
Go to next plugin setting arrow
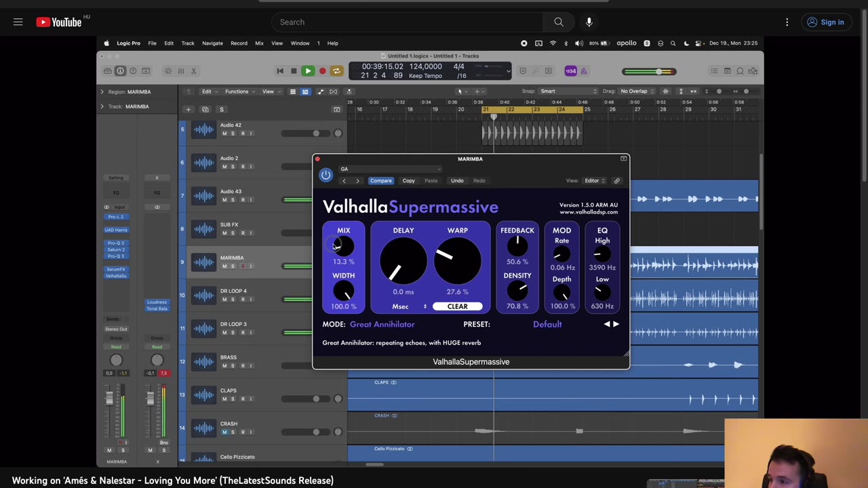click(357, 181)
